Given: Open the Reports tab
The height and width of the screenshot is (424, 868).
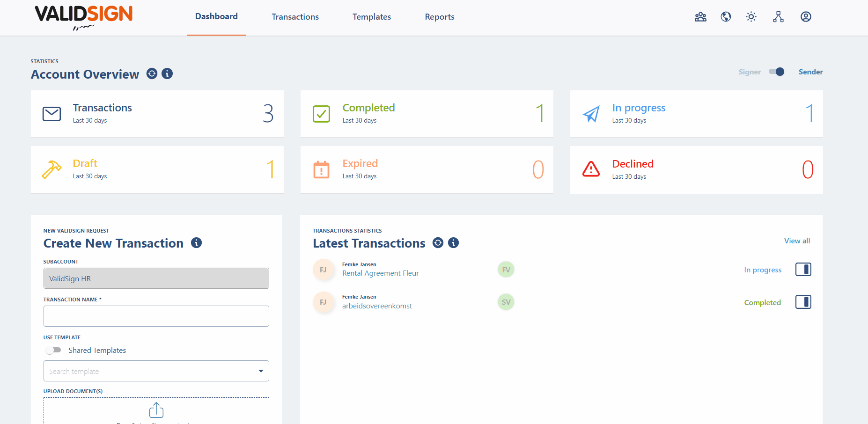Looking at the screenshot, I should 439,16.
